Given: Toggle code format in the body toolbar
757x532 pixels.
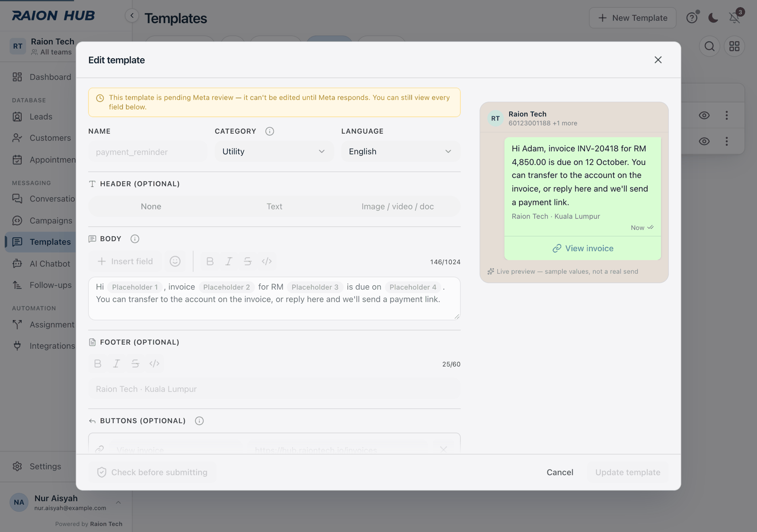Looking at the screenshot, I should pos(267,262).
